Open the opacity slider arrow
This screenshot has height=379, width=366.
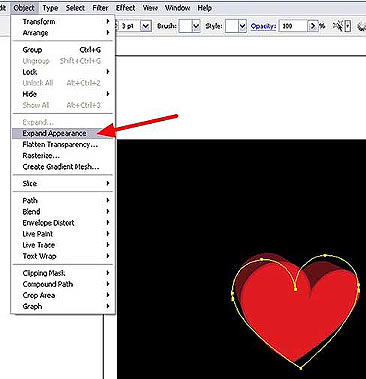312,26
